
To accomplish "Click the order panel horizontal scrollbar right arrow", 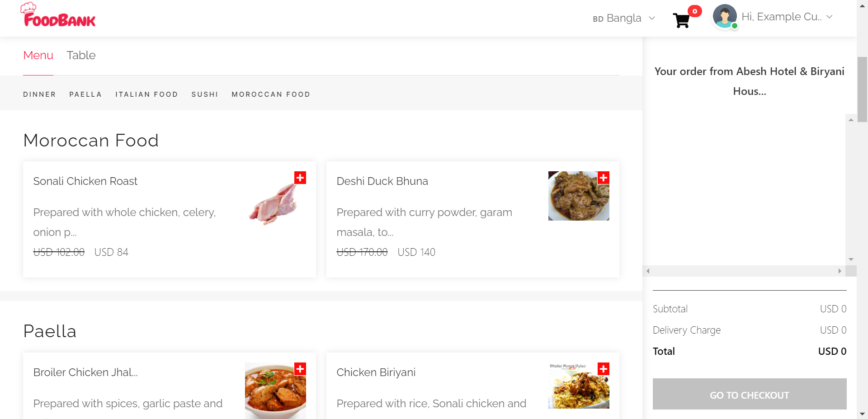I will (x=840, y=271).
